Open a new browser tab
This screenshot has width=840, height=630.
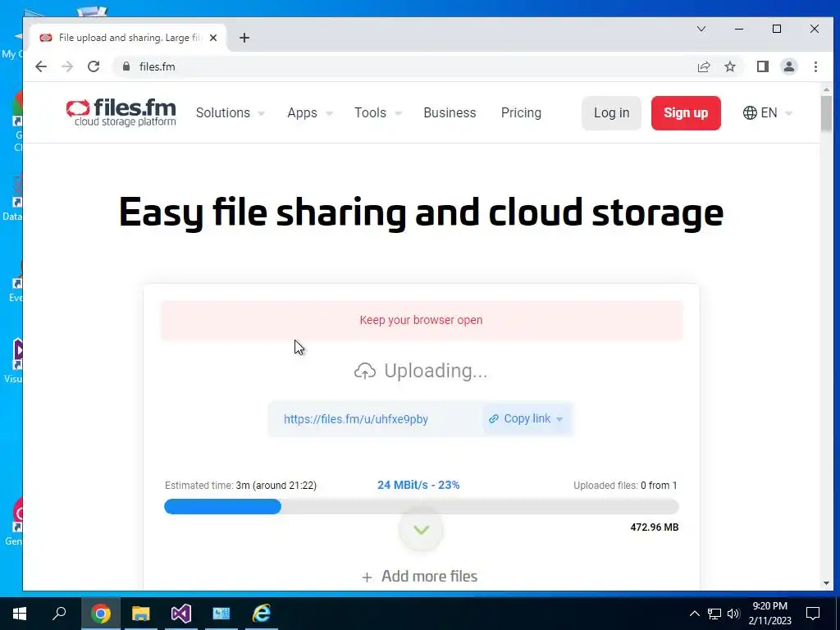pos(244,38)
